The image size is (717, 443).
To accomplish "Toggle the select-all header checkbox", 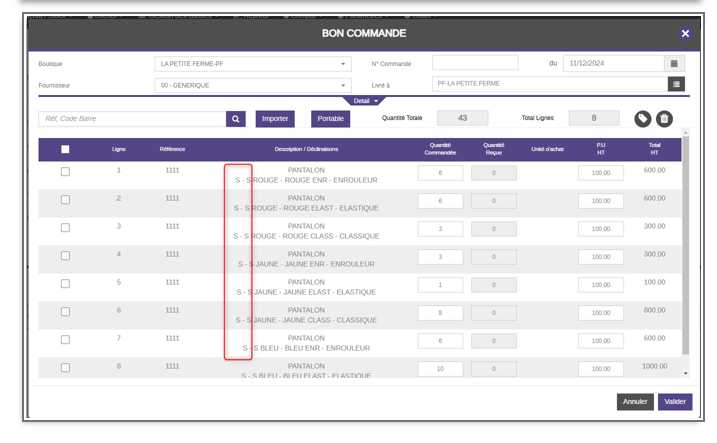I will click(x=65, y=149).
